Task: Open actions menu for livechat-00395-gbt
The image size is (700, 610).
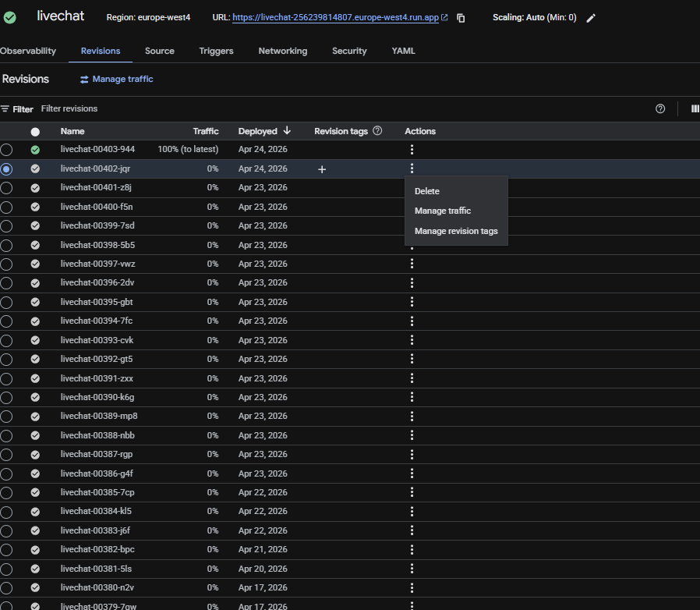Action: click(412, 302)
